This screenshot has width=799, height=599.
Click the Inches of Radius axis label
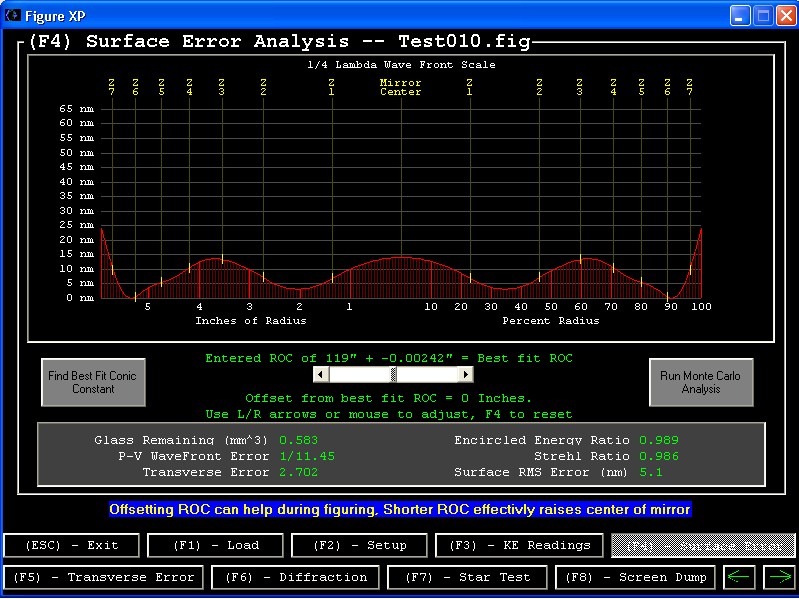tap(251, 321)
